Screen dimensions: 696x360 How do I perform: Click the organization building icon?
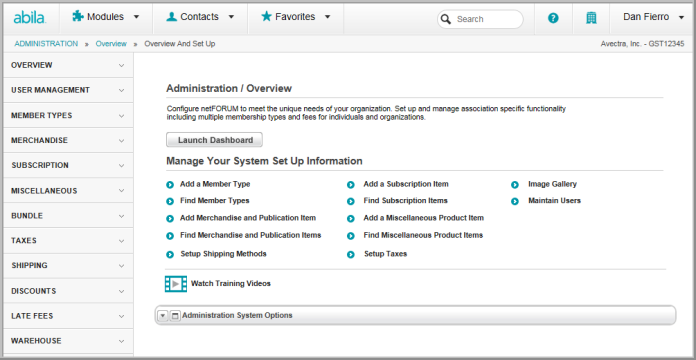pos(591,18)
